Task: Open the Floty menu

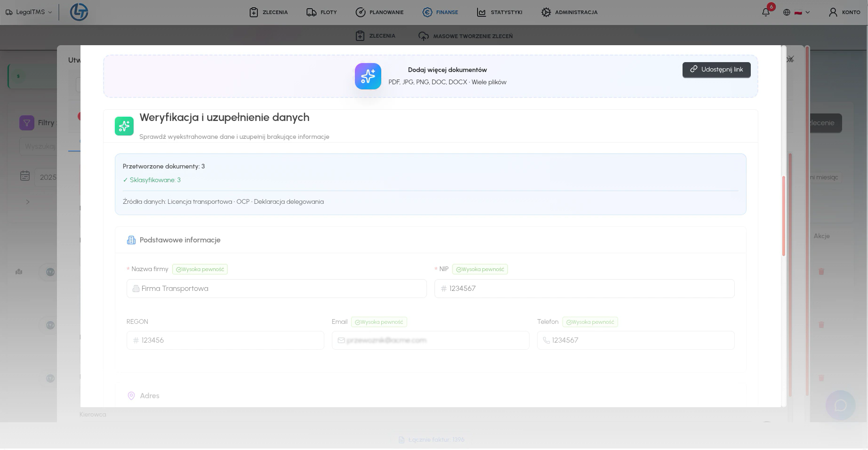Action: [321, 12]
